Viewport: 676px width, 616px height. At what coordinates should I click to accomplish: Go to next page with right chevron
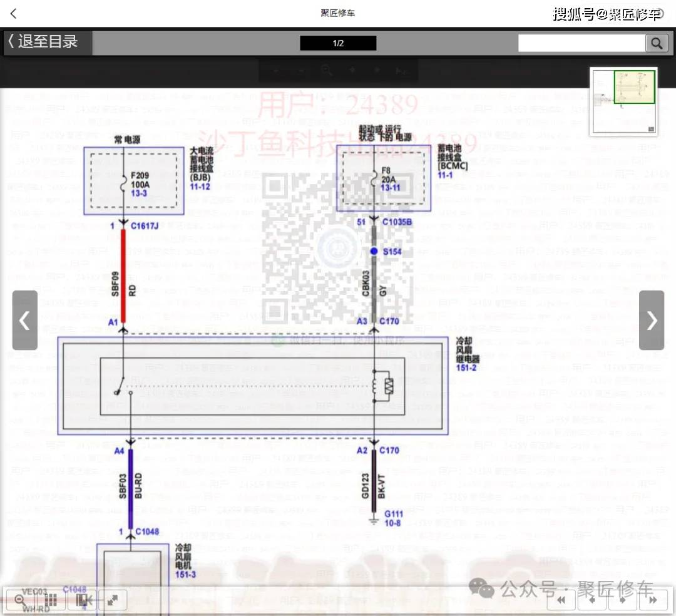[652, 320]
